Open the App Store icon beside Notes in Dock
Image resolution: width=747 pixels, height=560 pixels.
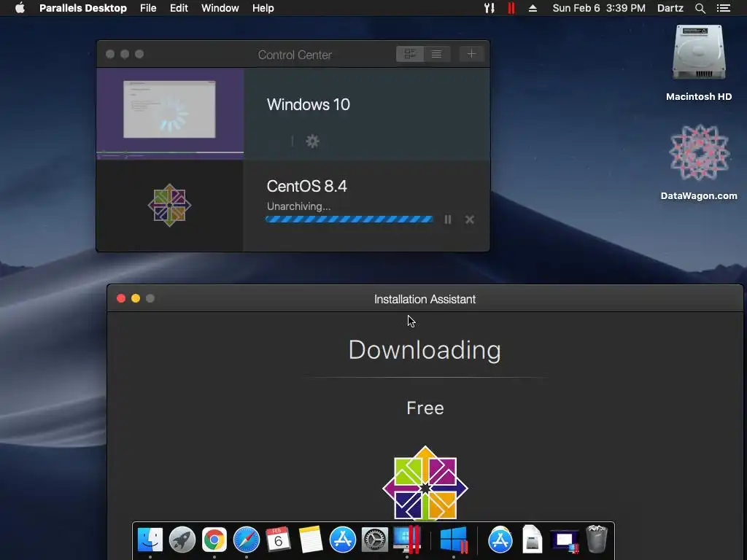click(343, 540)
